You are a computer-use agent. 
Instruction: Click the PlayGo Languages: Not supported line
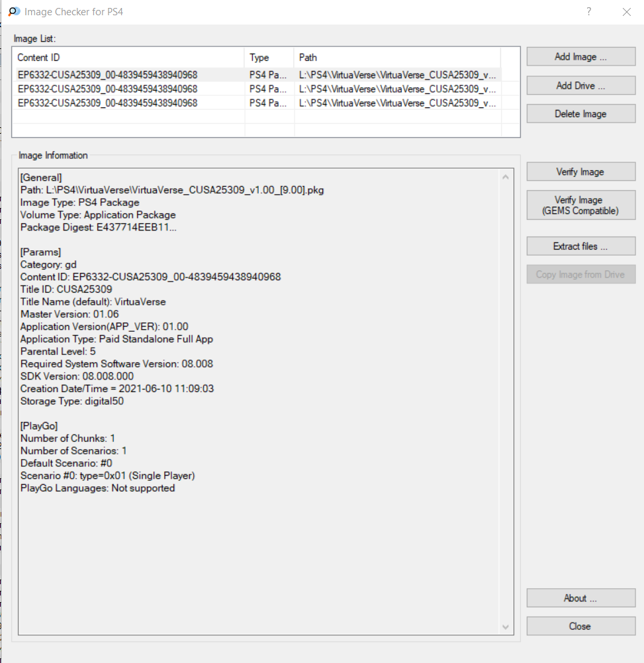pos(97,488)
